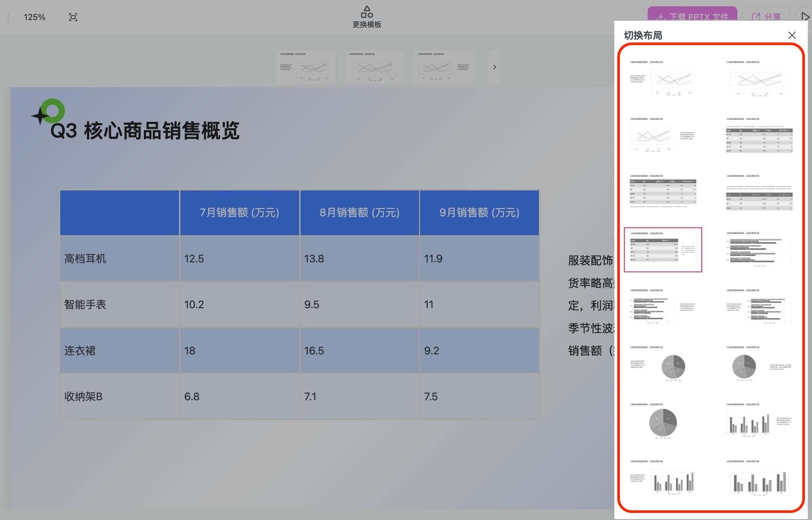812x520 pixels.
Task: Close the 切换布局 panel
Action: click(x=792, y=35)
